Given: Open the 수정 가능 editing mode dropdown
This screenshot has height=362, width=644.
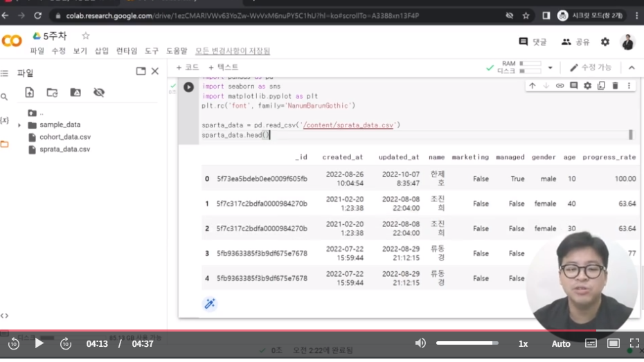Looking at the screenshot, I should pos(591,68).
